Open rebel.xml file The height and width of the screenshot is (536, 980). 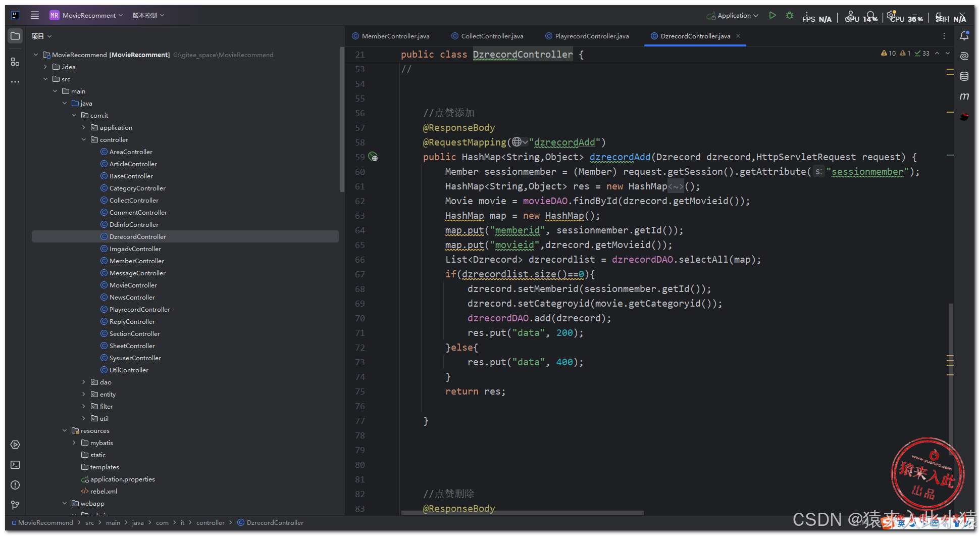(x=104, y=491)
